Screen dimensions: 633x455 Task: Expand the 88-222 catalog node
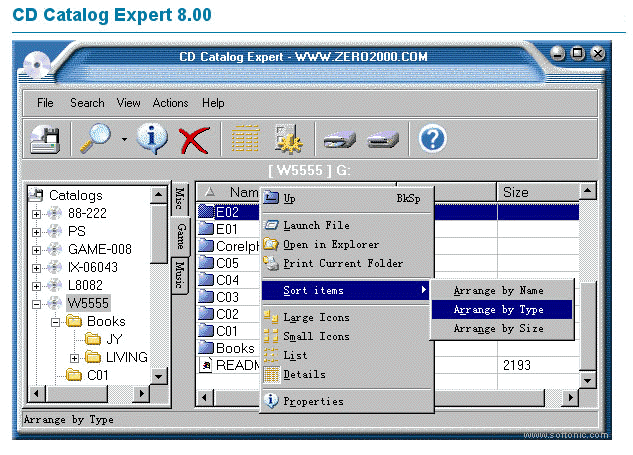[36, 214]
